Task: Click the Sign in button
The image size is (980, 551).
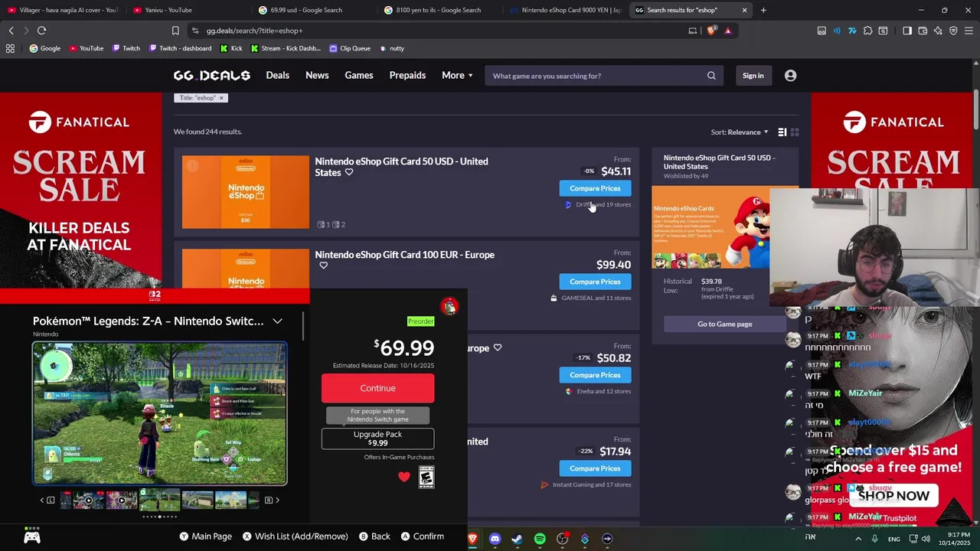Action: tap(753, 76)
